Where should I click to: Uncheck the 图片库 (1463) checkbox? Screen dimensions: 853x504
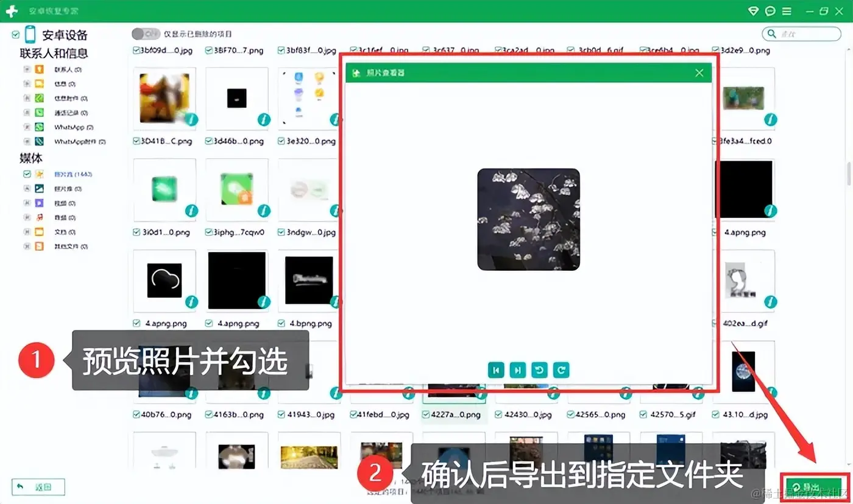(x=27, y=174)
